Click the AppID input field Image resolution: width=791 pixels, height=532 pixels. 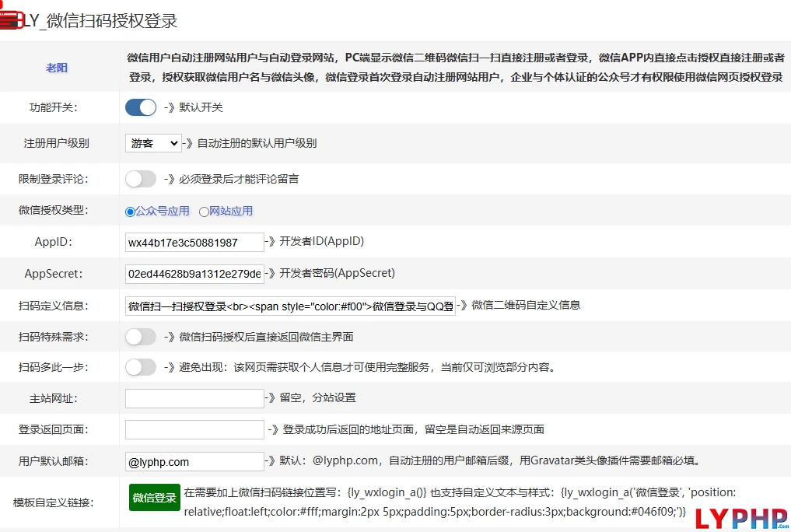(194, 242)
